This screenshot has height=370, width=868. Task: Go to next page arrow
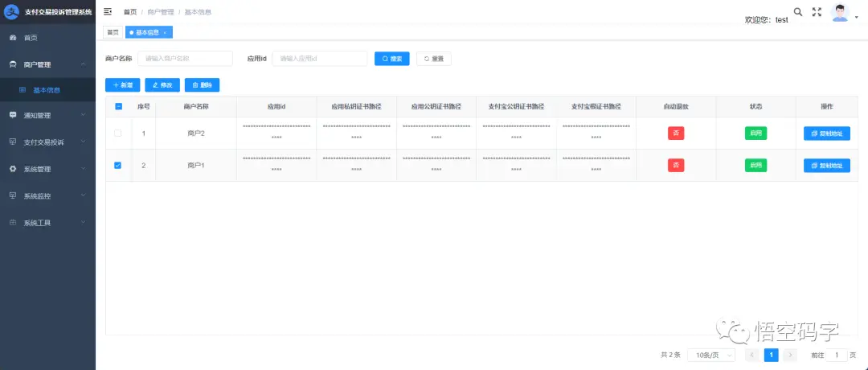[x=791, y=355]
